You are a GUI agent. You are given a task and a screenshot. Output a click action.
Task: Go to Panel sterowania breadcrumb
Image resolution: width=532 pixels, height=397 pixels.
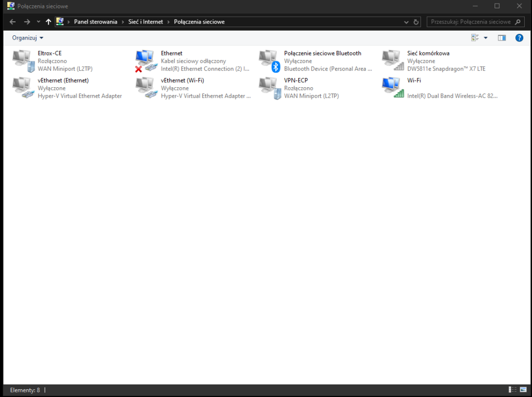coord(96,22)
